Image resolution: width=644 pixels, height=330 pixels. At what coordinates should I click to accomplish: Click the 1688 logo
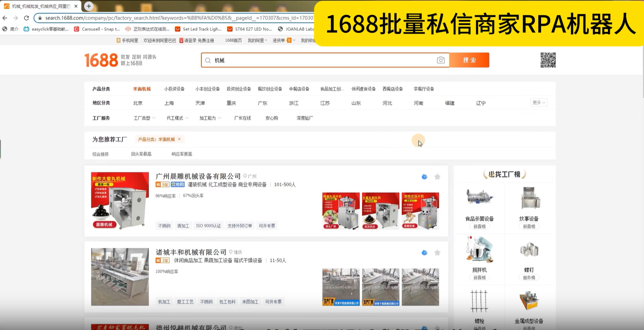point(101,60)
